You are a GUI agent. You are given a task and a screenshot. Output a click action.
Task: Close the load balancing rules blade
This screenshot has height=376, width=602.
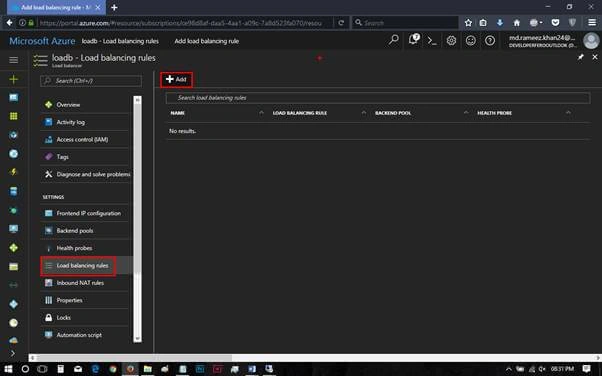[x=595, y=57]
